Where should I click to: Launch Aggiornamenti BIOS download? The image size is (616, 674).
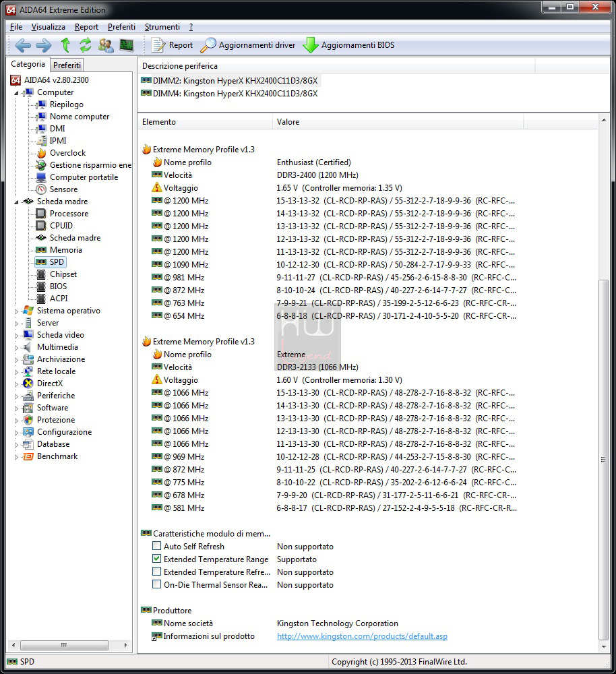point(348,45)
